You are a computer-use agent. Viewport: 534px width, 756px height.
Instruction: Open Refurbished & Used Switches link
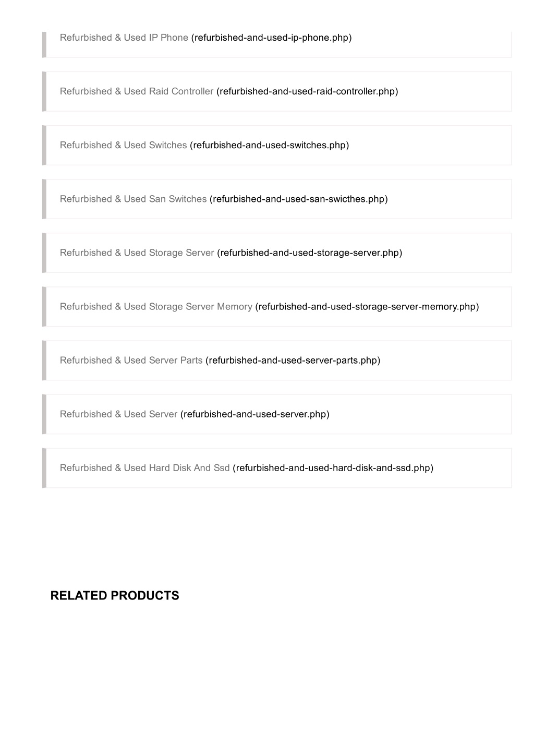pyautogui.click(x=123, y=145)
